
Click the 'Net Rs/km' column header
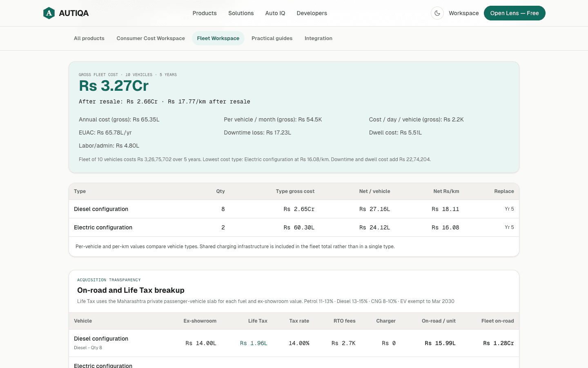point(446,191)
